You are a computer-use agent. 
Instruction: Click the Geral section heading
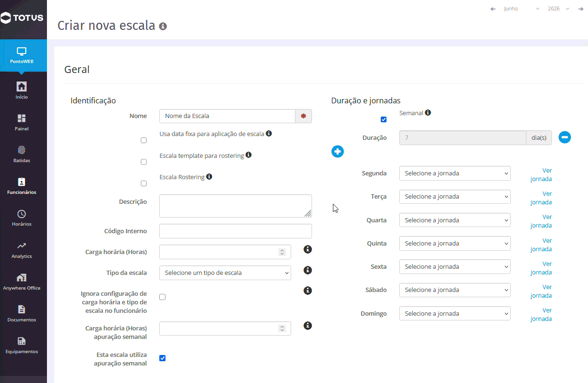tap(77, 69)
